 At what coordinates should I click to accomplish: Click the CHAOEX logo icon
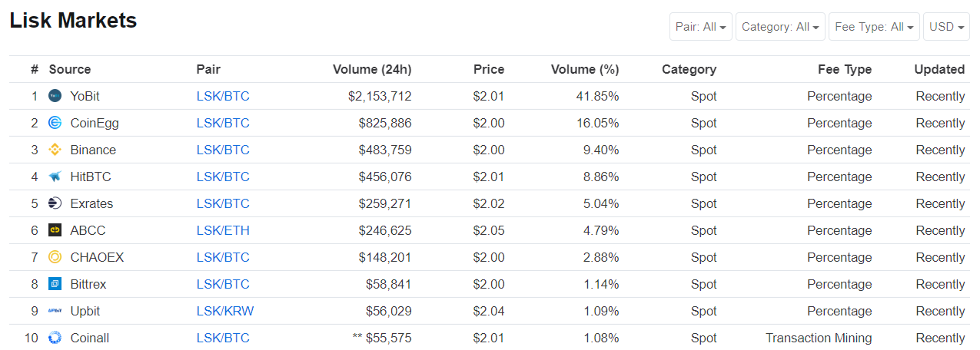pyautogui.click(x=55, y=257)
